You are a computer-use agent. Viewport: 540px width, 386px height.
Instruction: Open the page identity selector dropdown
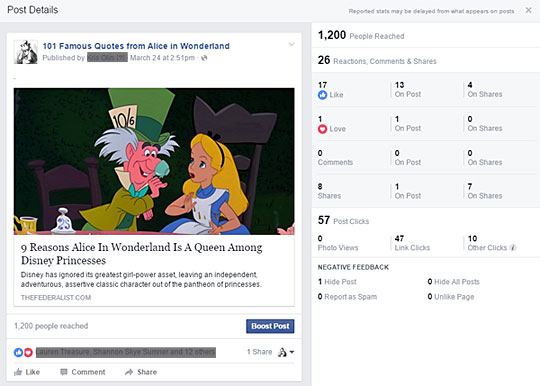286,352
